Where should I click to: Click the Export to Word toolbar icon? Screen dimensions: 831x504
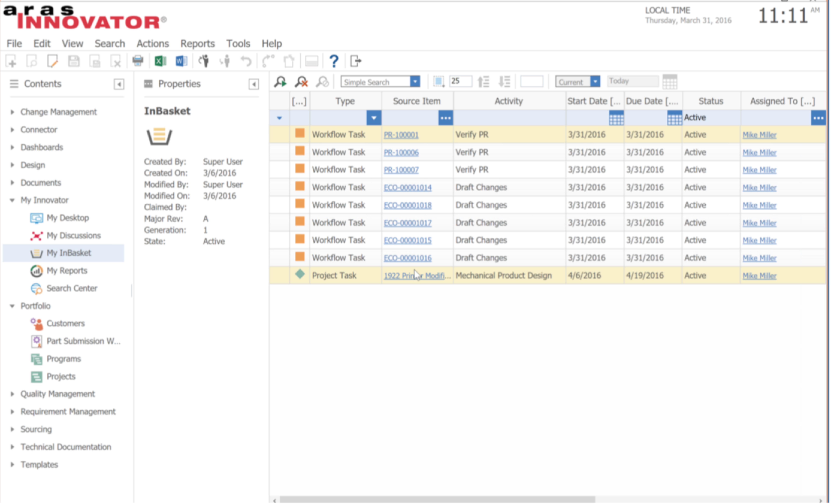tap(181, 61)
